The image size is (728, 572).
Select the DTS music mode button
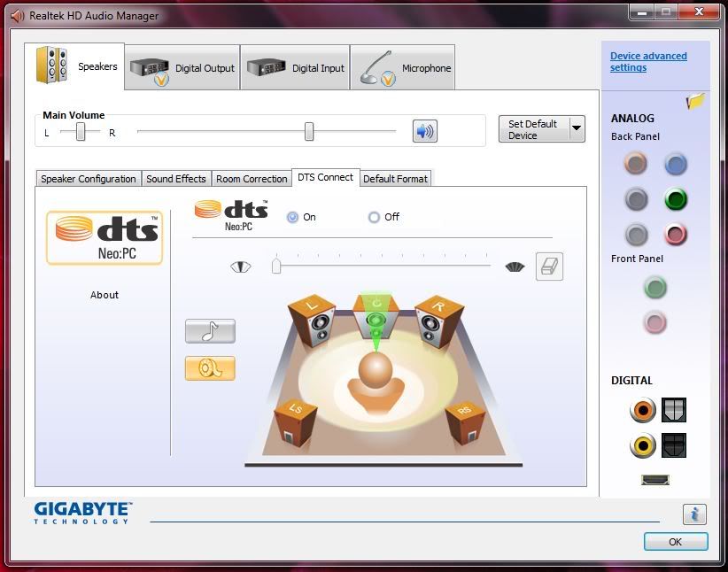(x=210, y=331)
